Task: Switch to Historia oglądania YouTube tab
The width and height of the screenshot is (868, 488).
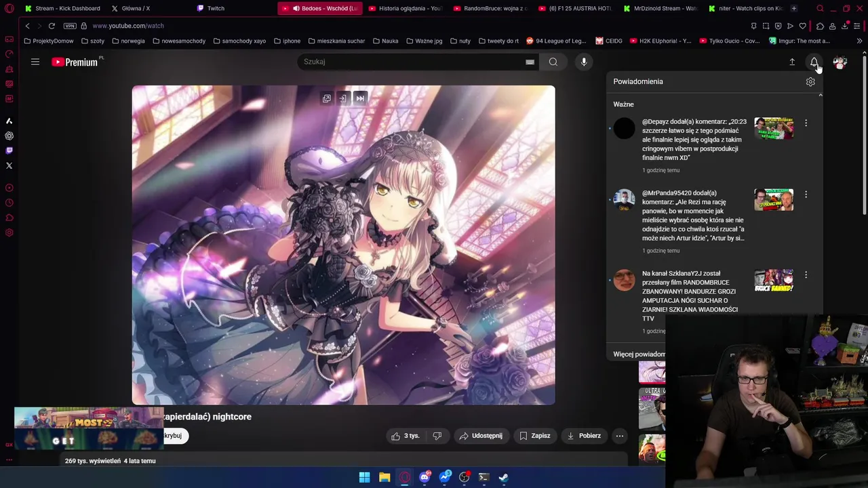Action: click(406, 8)
